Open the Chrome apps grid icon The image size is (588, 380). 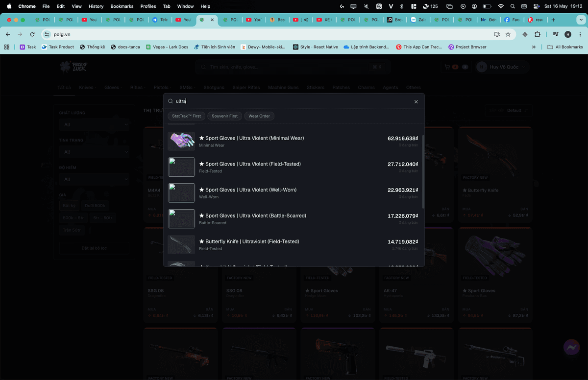coord(7,47)
